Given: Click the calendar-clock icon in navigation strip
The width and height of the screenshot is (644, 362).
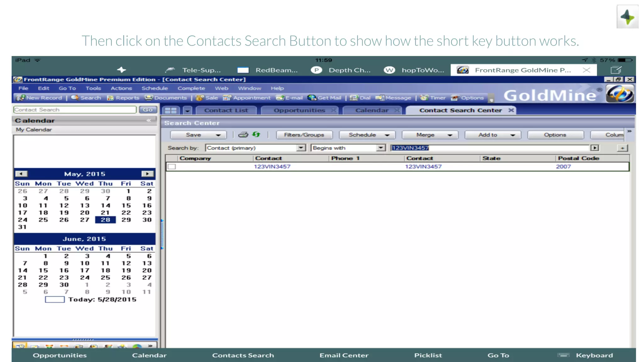Looking at the screenshot, I should [20, 346].
